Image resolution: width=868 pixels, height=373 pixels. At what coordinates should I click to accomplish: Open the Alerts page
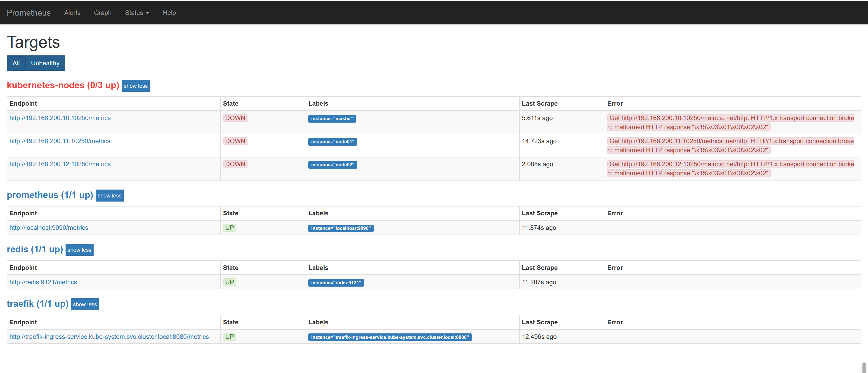pyautogui.click(x=72, y=13)
